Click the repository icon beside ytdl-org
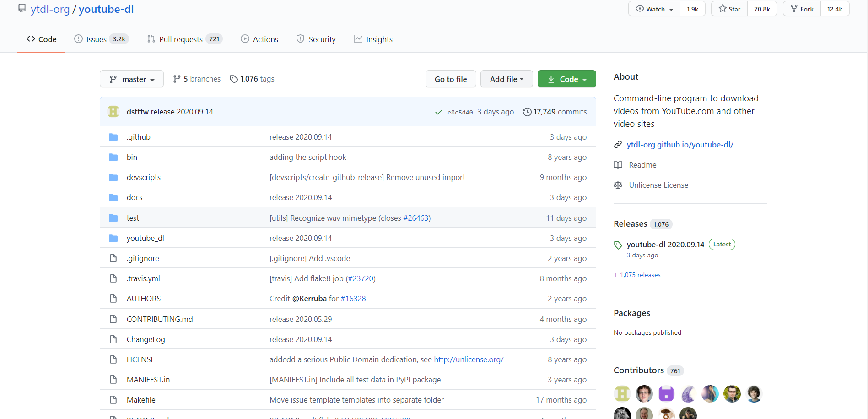Image resolution: width=868 pixels, height=419 pixels. click(x=22, y=8)
